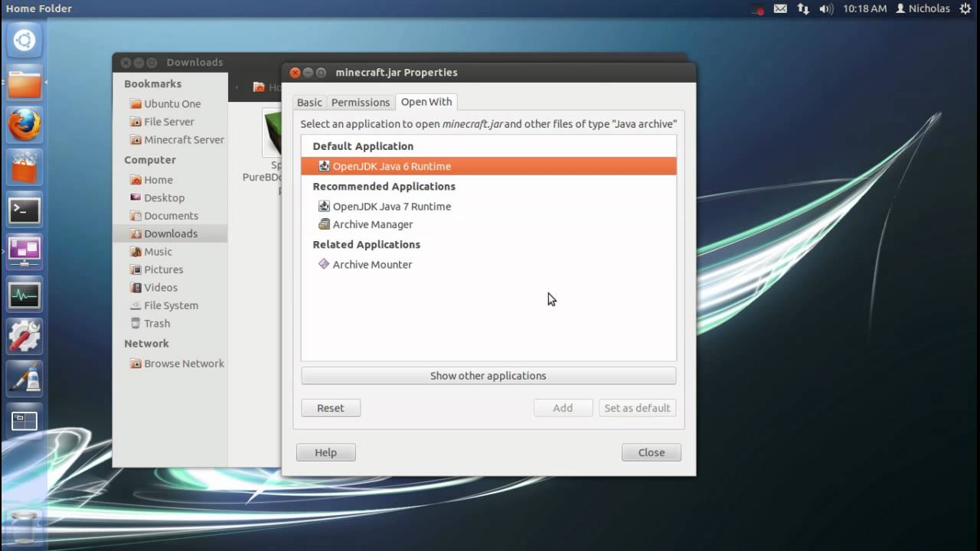
Task: Click the mail envelope indicator in top panel
Action: [x=780, y=8]
